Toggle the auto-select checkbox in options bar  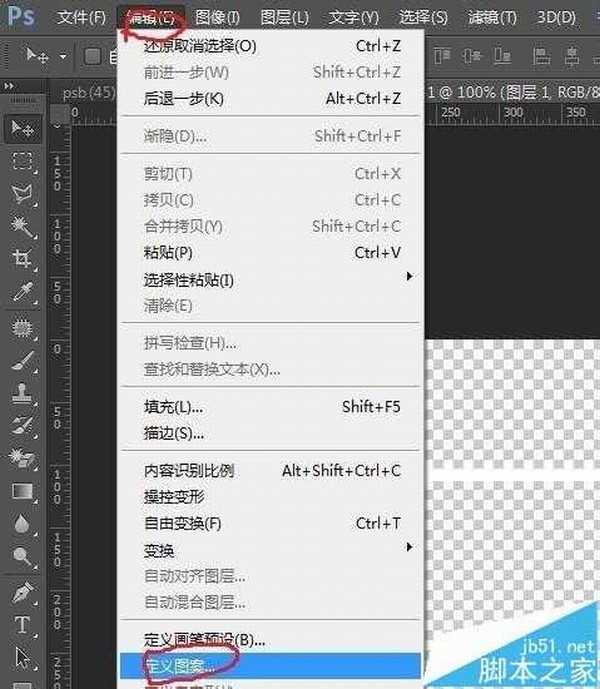pos(92,56)
